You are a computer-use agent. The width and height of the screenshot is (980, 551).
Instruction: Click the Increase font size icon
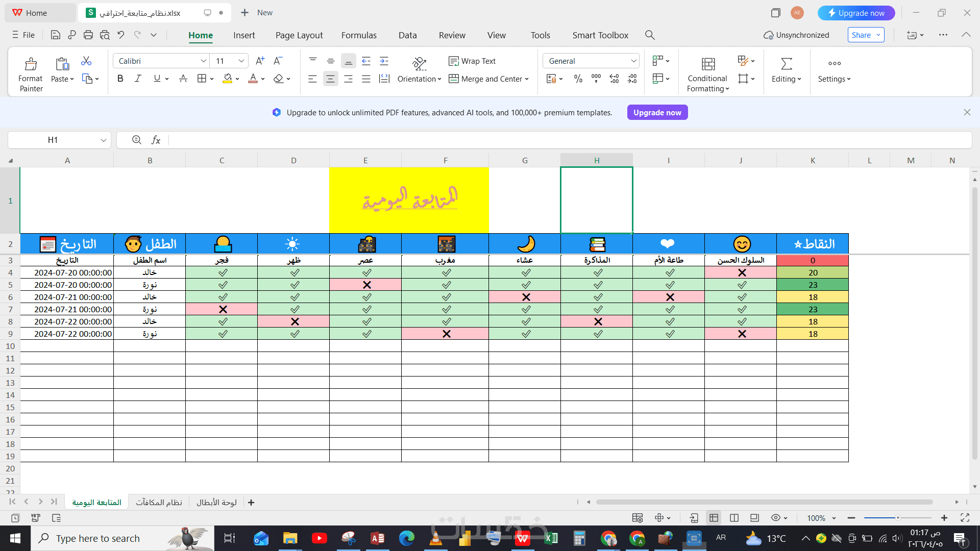(x=260, y=61)
